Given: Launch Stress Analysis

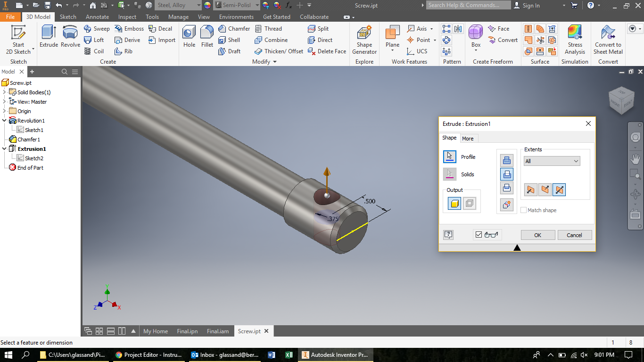Looking at the screenshot, I should (x=575, y=40).
